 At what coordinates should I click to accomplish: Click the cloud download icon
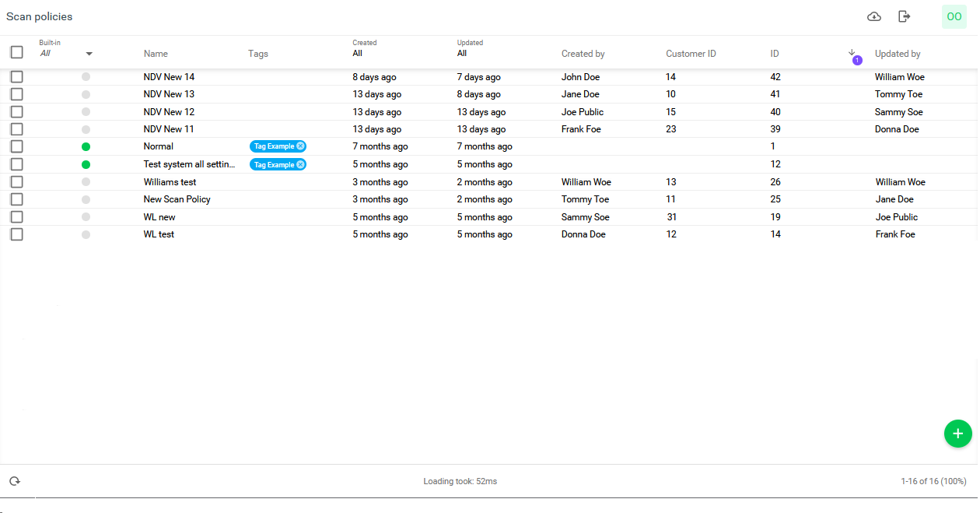[x=874, y=16]
